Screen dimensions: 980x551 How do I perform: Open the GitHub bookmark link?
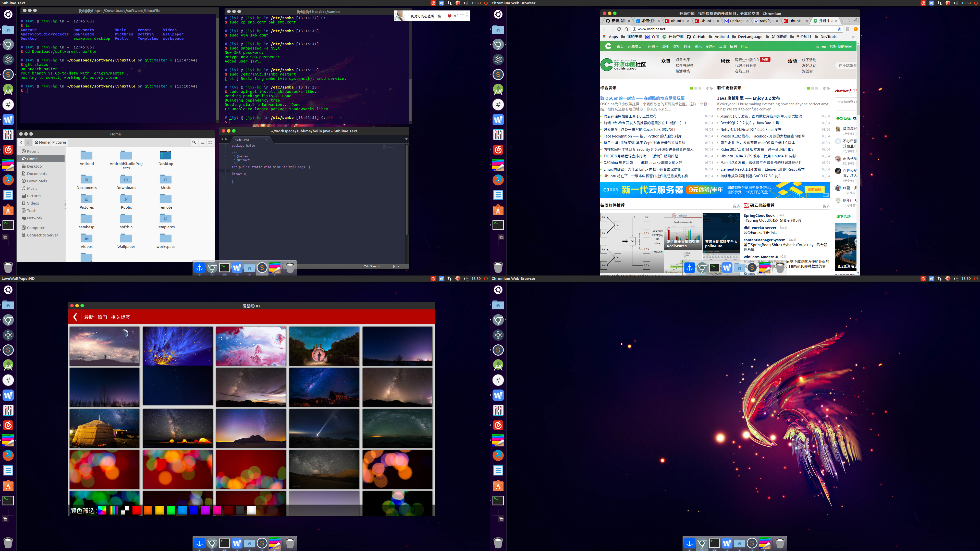(696, 37)
